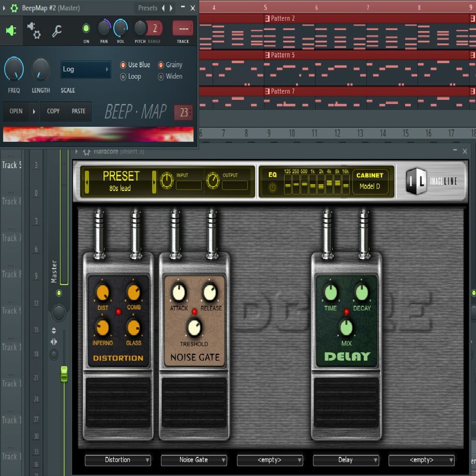Open the gear envelope settings icon
The image size is (476, 476).
point(34,30)
